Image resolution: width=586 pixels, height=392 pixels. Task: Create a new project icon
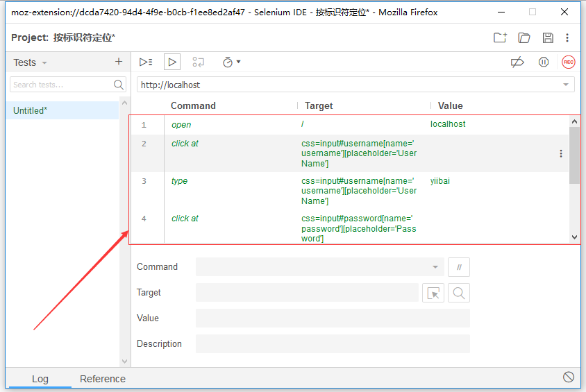pos(500,37)
